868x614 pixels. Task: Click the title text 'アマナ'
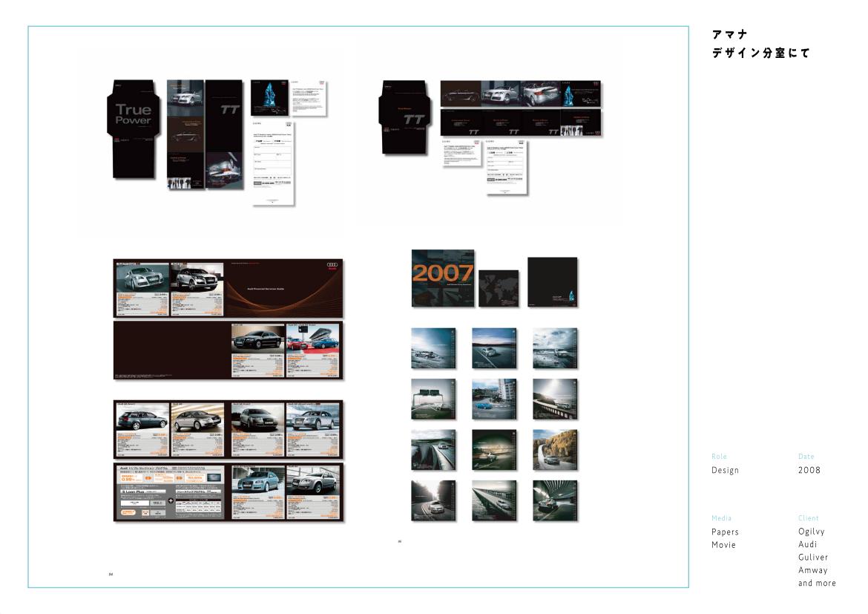tap(729, 34)
